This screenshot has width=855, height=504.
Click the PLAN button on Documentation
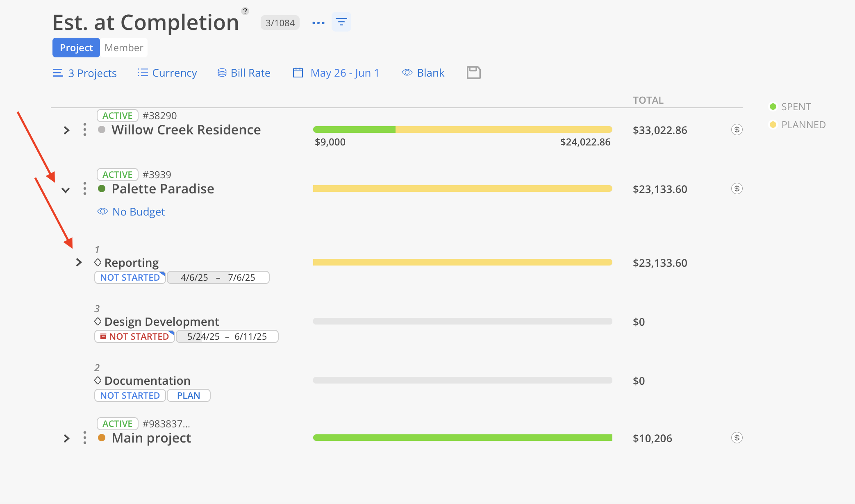coord(189,395)
